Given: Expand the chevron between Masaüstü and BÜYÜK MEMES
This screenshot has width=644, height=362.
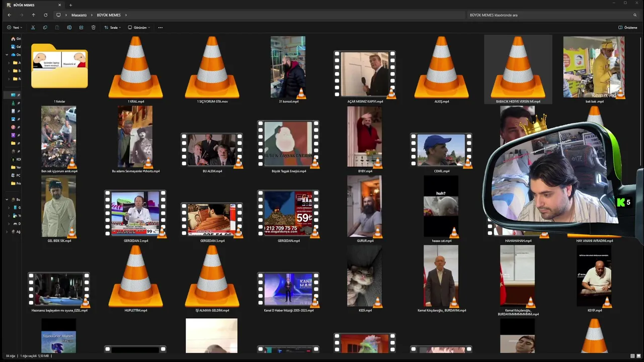Looking at the screenshot, I should [92, 15].
